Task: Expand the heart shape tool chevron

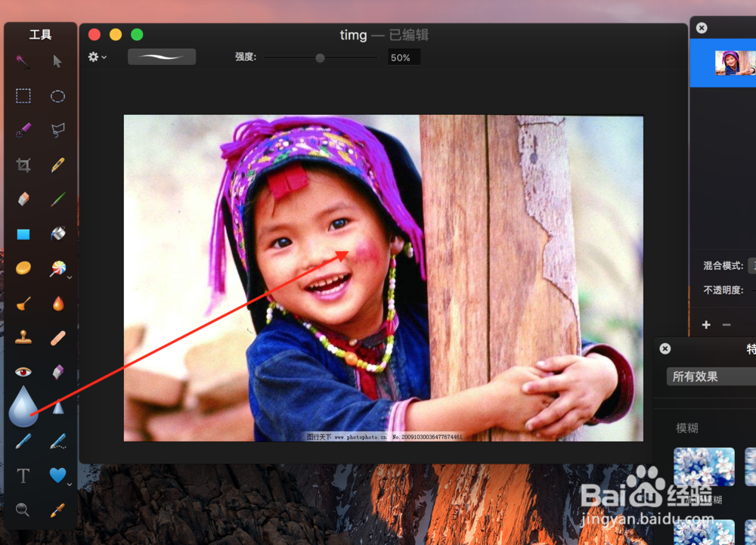Action: [70, 485]
